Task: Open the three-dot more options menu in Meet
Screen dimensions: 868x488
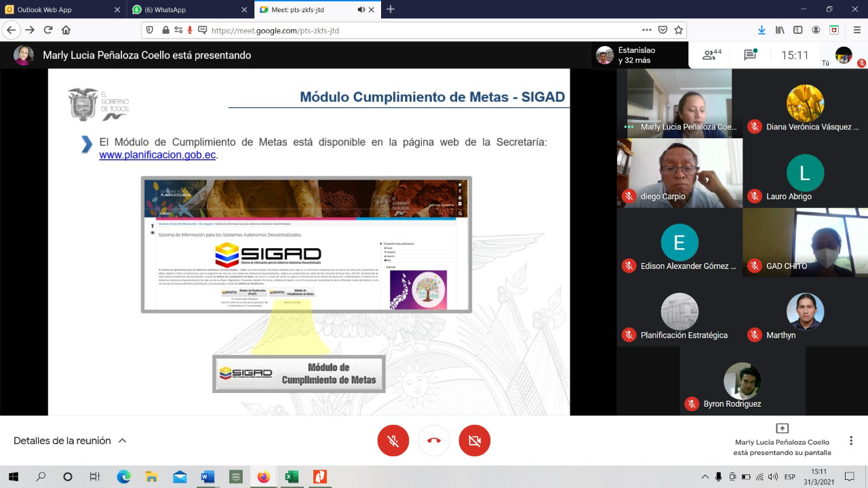Action: (x=851, y=441)
